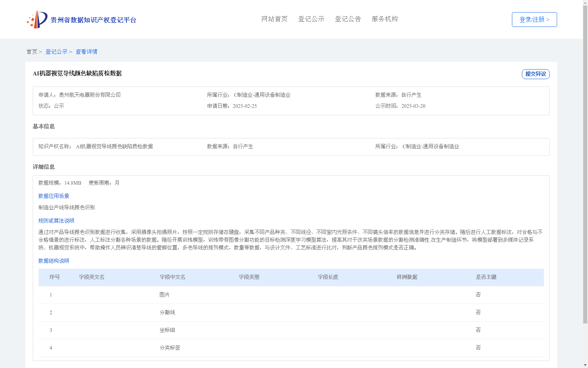This screenshot has height=368, width=588.
Task: Open 登记公示 breadcrumb link
Action: coord(56,52)
